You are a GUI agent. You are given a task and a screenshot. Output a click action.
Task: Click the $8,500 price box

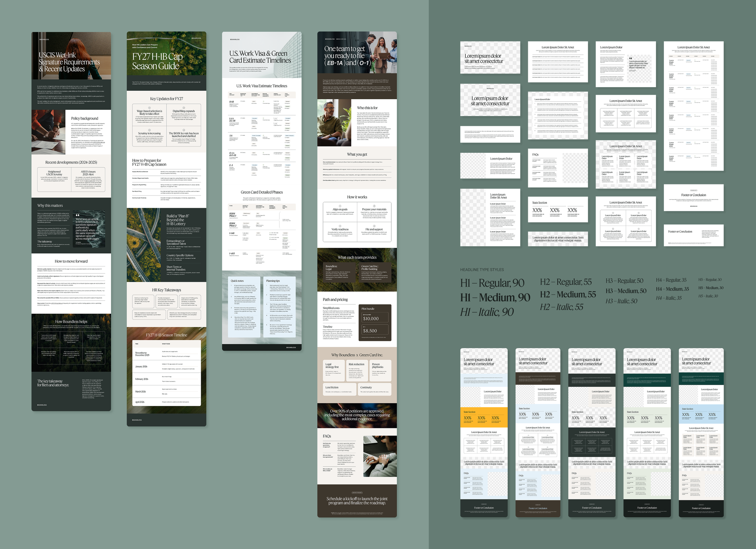(x=374, y=330)
